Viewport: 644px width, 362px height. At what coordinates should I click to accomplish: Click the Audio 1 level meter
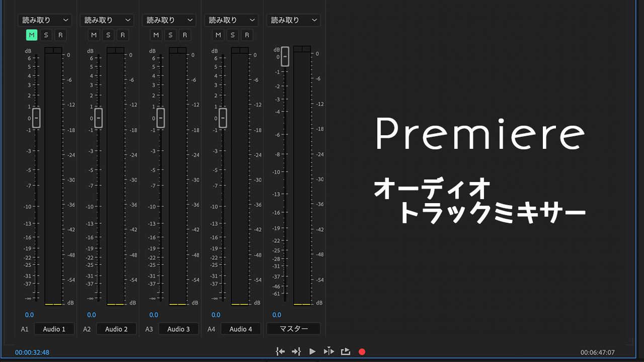tap(53, 176)
